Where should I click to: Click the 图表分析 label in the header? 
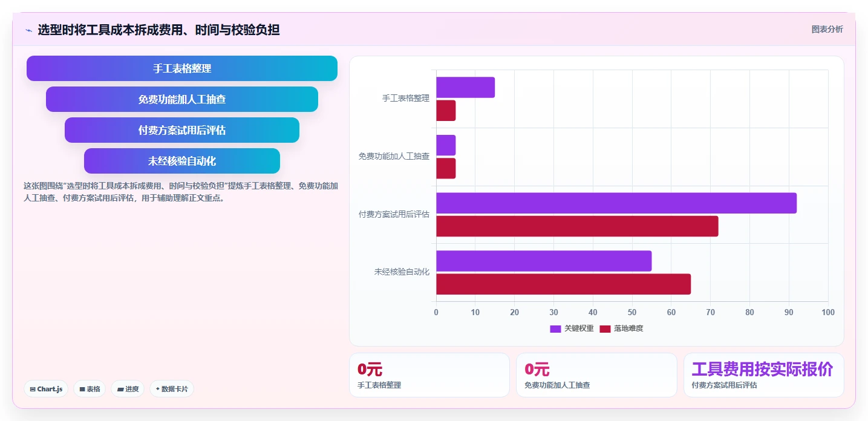click(x=827, y=29)
